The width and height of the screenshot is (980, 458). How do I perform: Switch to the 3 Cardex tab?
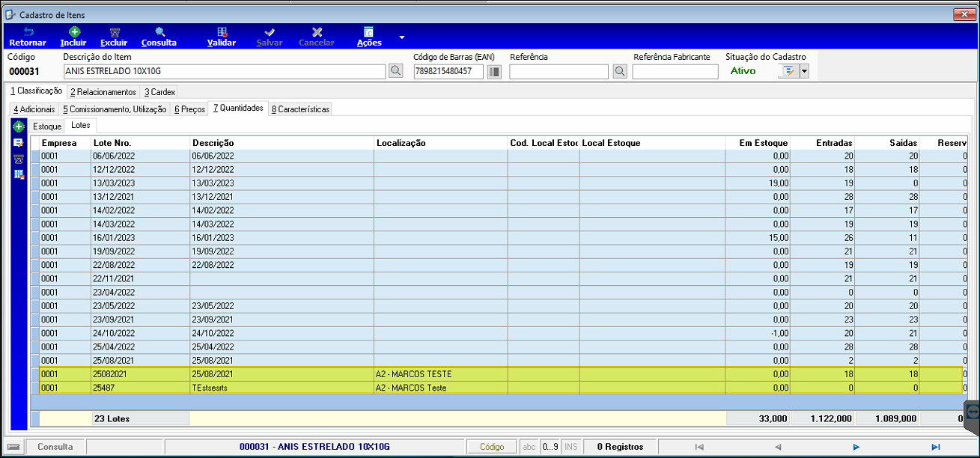(159, 92)
